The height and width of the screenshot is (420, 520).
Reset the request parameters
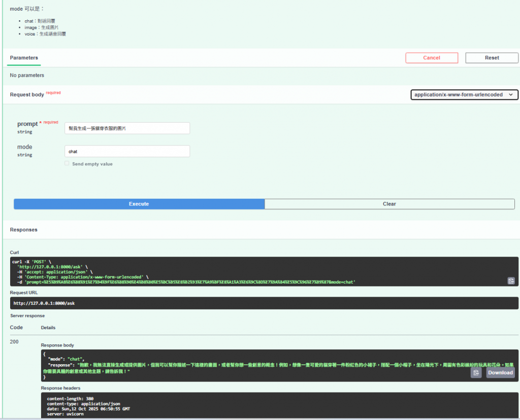[x=492, y=58]
